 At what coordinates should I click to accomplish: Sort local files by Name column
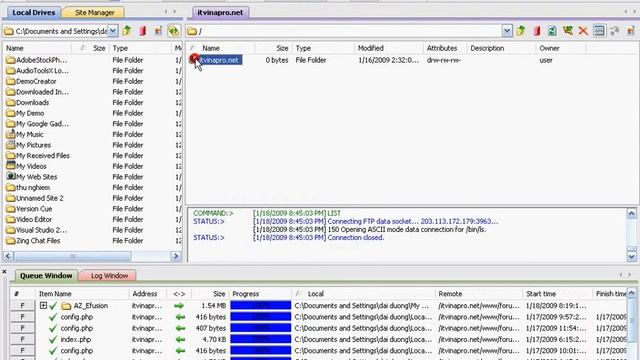(38, 48)
